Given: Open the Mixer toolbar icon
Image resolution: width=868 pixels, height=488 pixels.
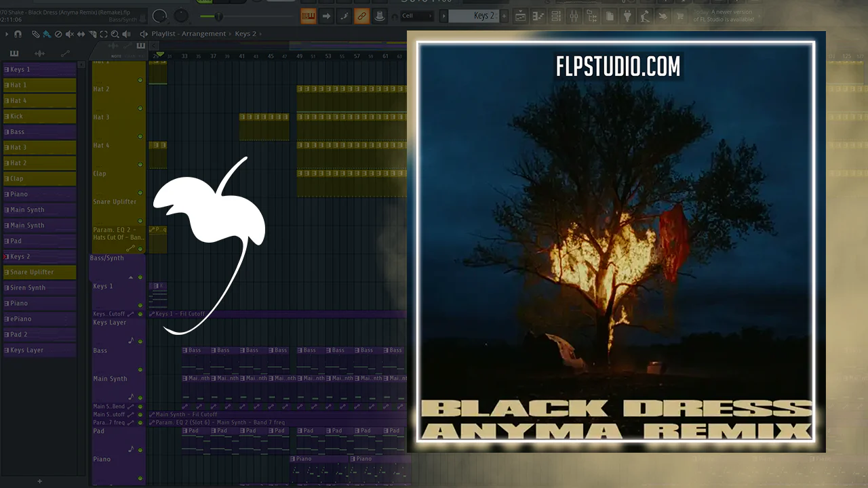Looking at the screenshot, I should point(574,16).
